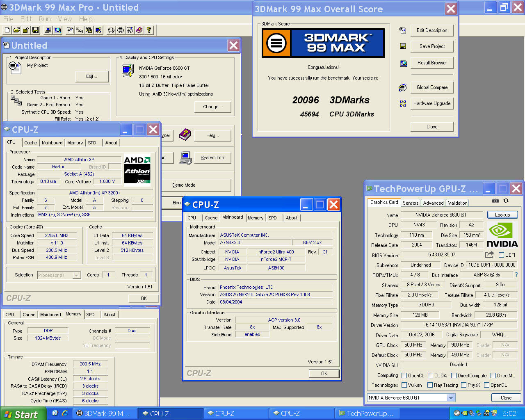Toggle the DirectML checkbox
Image resolution: width=525 pixels, height=420 pixels.
pos(493,375)
